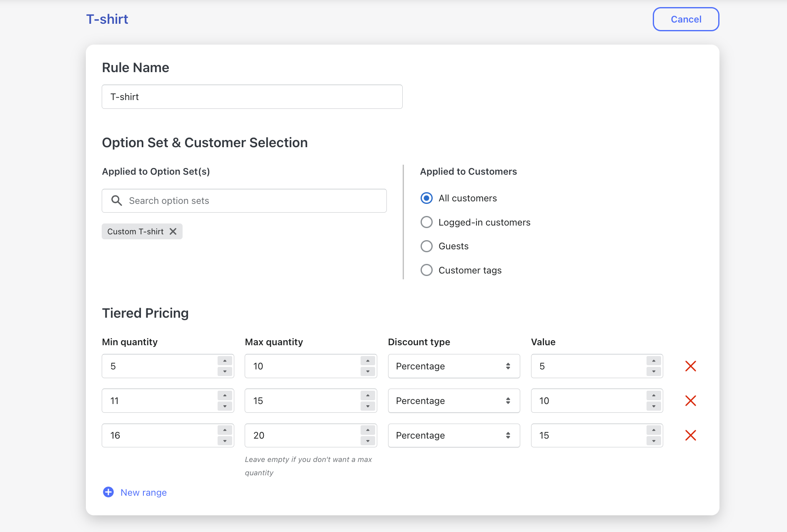Delete the 16 to 20 quantity tier
Viewport: 787px width, 532px height.
tap(690, 435)
